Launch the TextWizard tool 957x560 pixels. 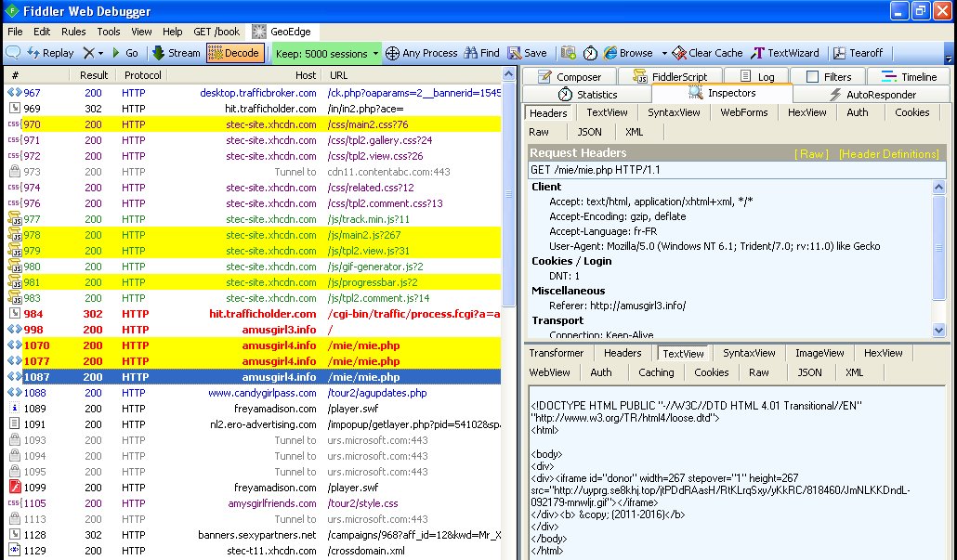[785, 53]
